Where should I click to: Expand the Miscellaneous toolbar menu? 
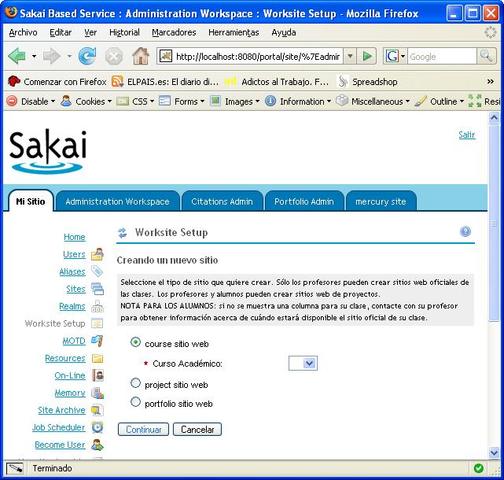tap(373, 101)
